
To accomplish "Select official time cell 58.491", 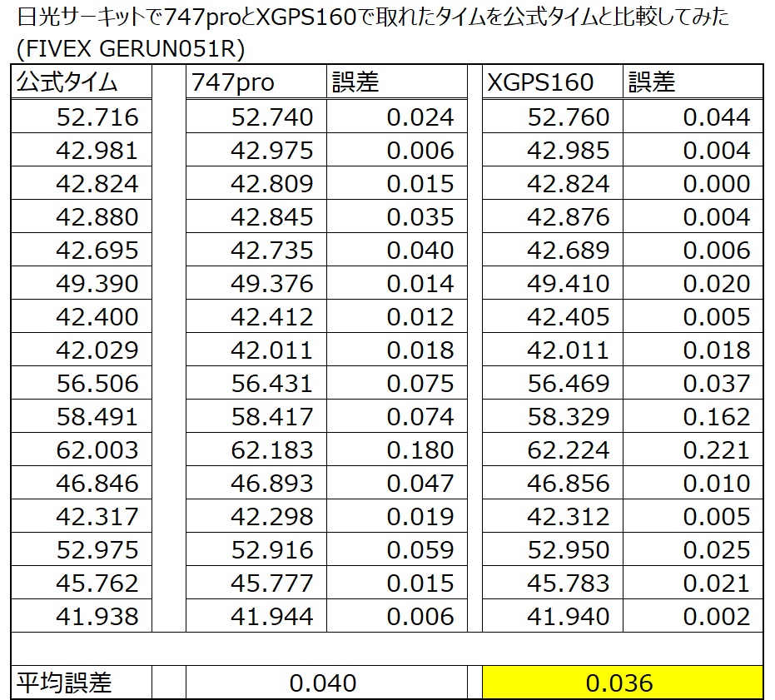I will (x=81, y=416).
